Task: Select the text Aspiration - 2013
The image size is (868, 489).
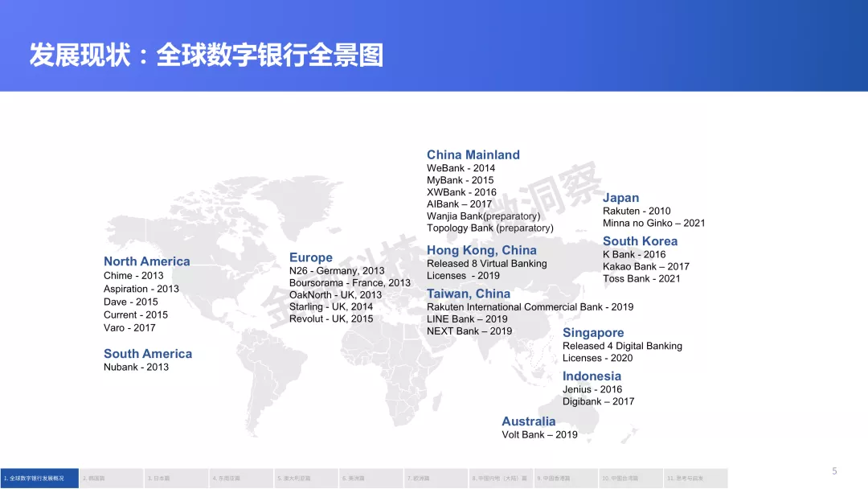Action: pyautogui.click(x=141, y=289)
